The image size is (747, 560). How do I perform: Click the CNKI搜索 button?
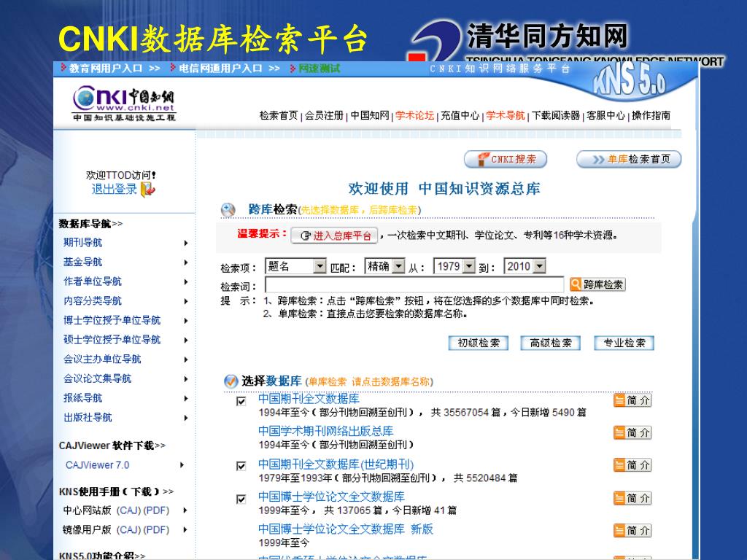point(506,159)
